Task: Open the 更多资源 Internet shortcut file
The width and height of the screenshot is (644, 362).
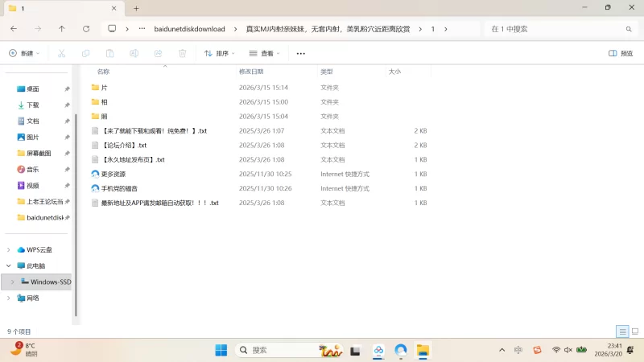Action: click(x=113, y=174)
